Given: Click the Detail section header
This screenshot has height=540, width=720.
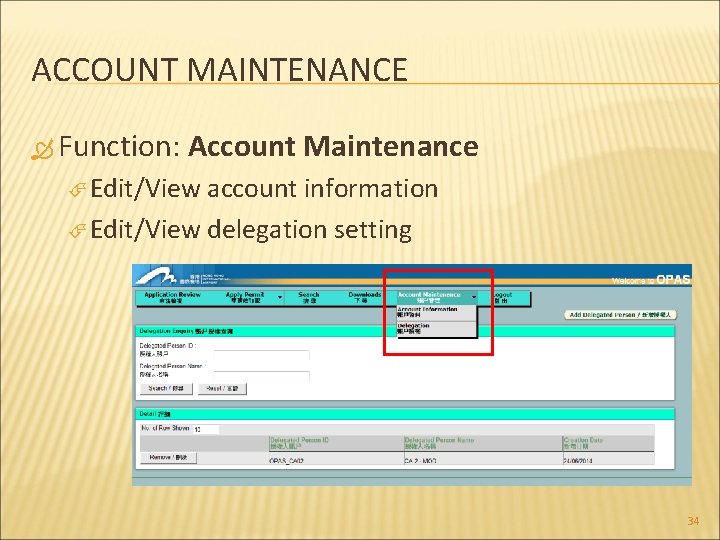Looking at the screenshot, I should coord(405,414).
